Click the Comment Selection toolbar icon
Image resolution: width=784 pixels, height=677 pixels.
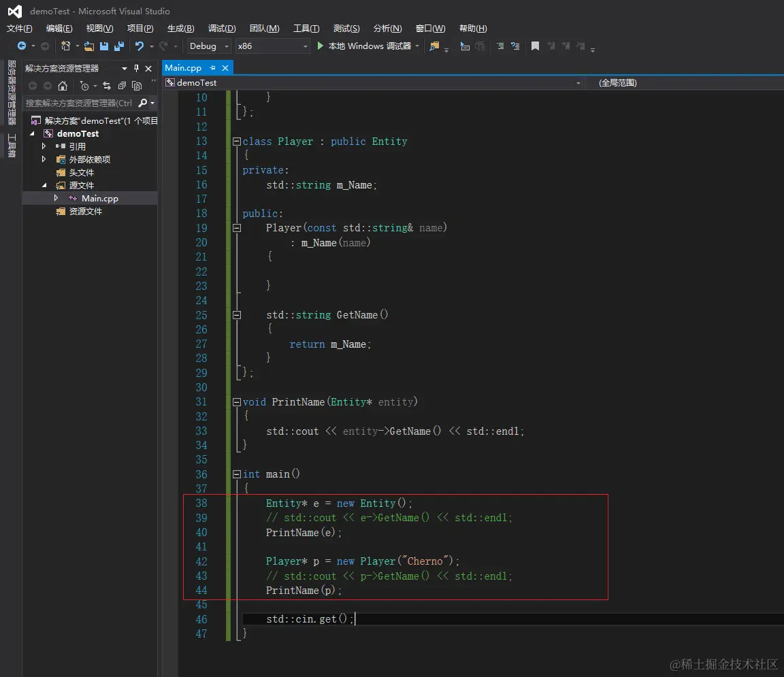(x=500, y=46)
